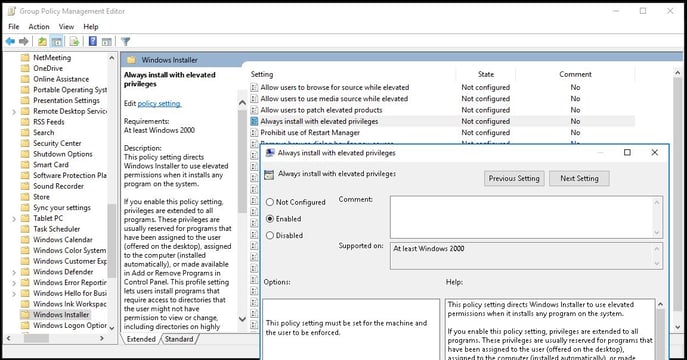The width and height of the screenshot is (687, 360).
Task: Click the Smart Card folder icon
Action: click(25, 165)
